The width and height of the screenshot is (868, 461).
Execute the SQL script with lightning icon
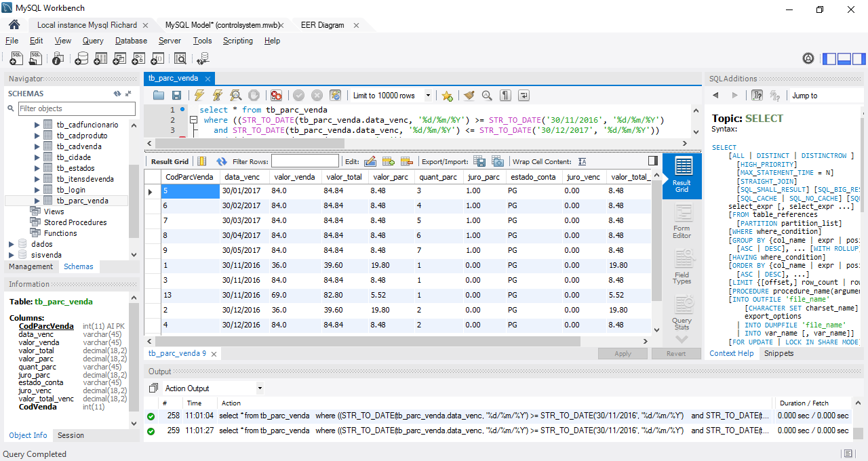pos(199,96)
